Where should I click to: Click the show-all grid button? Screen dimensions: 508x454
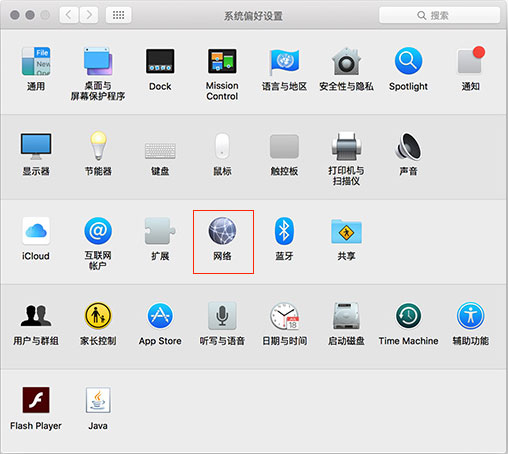click(x=118, y=15)
